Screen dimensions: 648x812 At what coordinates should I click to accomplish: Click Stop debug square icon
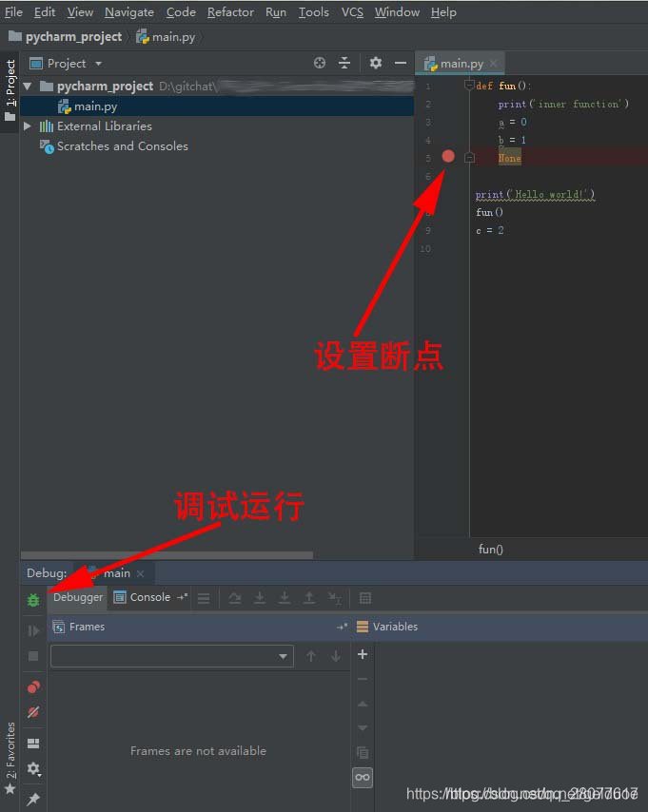[x=33, y=656]
